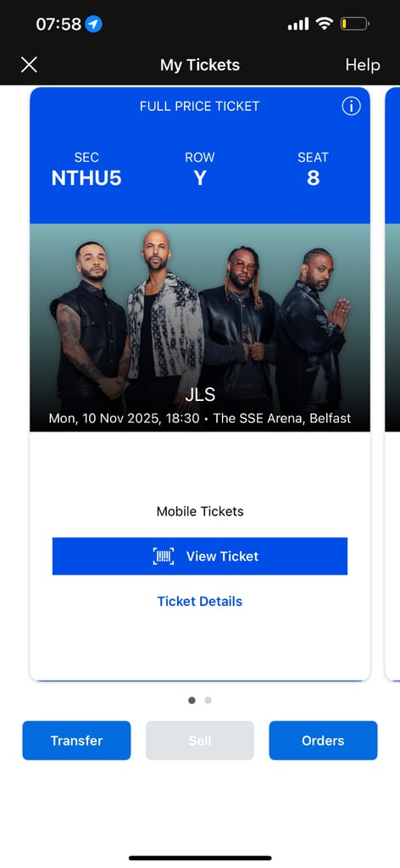Tap the 07:58 clock in status bar

coord(58,24)
